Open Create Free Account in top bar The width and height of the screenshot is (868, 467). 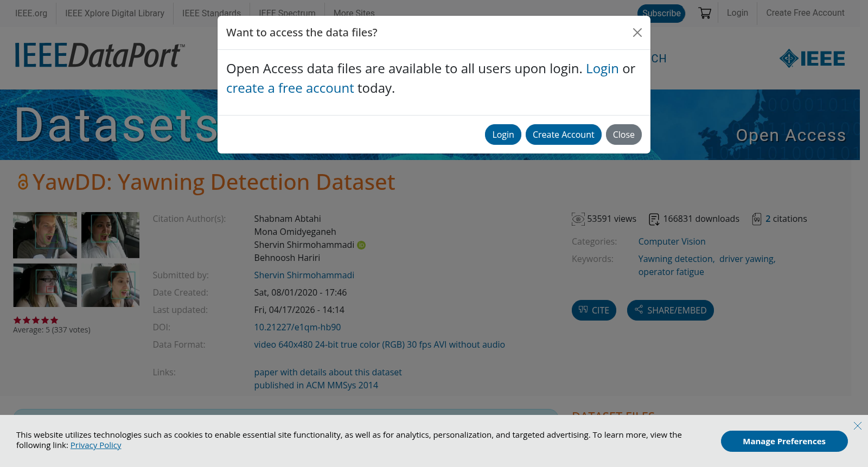pos(805,12)
